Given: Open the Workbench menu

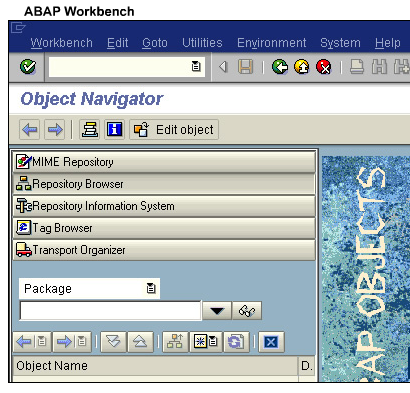Looking at the screenshot, I should [62, 43].
